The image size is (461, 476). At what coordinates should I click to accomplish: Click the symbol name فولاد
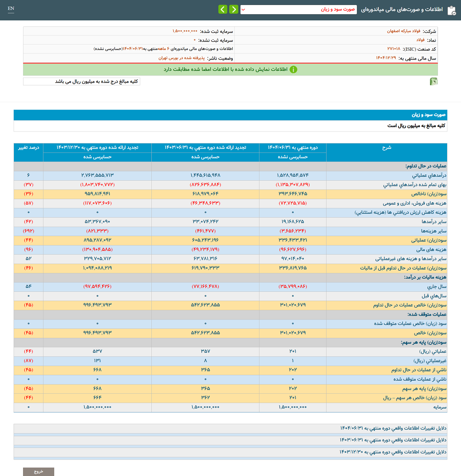pos(420,40)
